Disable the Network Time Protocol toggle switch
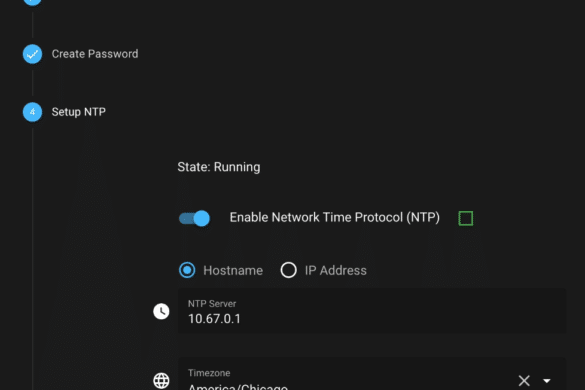585x390 pixels. (x=194, y=218)
